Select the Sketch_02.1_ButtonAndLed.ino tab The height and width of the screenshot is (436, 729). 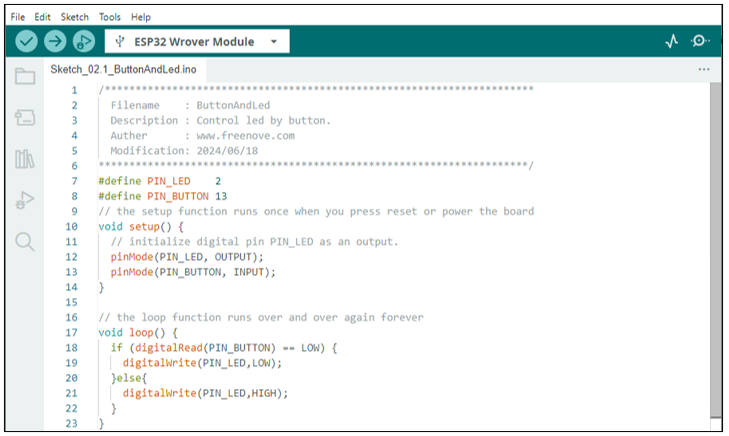click(124, 69)
